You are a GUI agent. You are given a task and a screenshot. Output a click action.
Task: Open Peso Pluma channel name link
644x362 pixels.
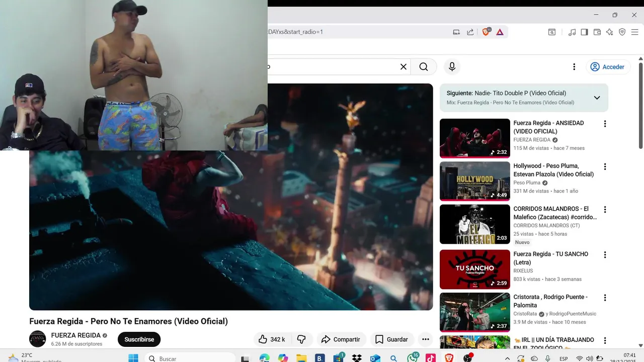click(x=527, y=183)
